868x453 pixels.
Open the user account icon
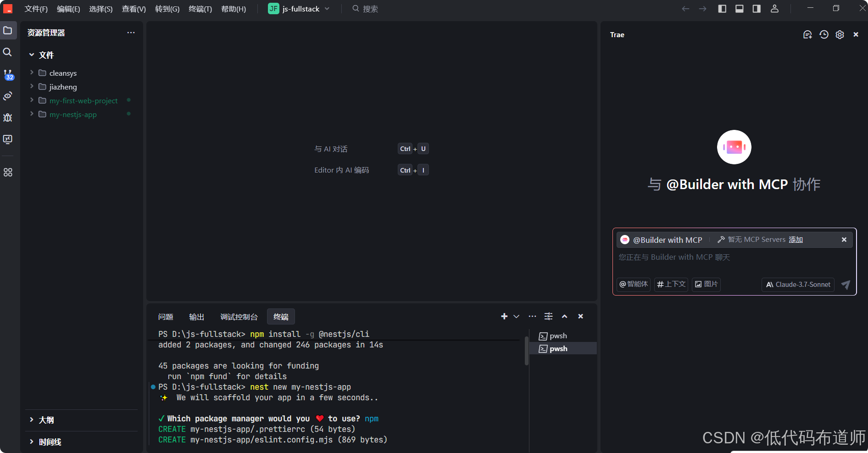pyautogui.click(x=774, y=9)
